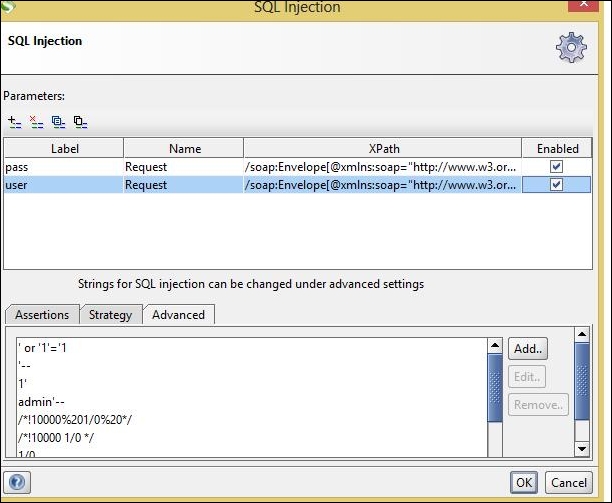Switch to the Assertions tab
The height and width of the screenshot is (503, 612).
[x=42, y=315]
